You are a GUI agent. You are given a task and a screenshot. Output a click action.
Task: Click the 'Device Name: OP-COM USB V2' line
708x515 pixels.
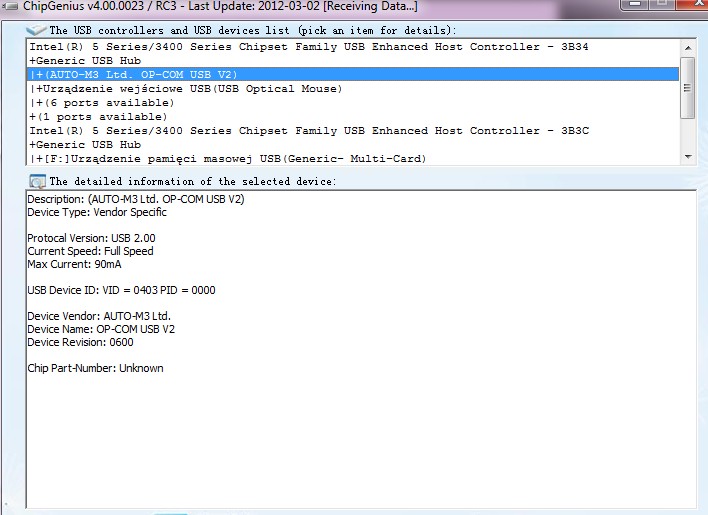pos(101,329)
